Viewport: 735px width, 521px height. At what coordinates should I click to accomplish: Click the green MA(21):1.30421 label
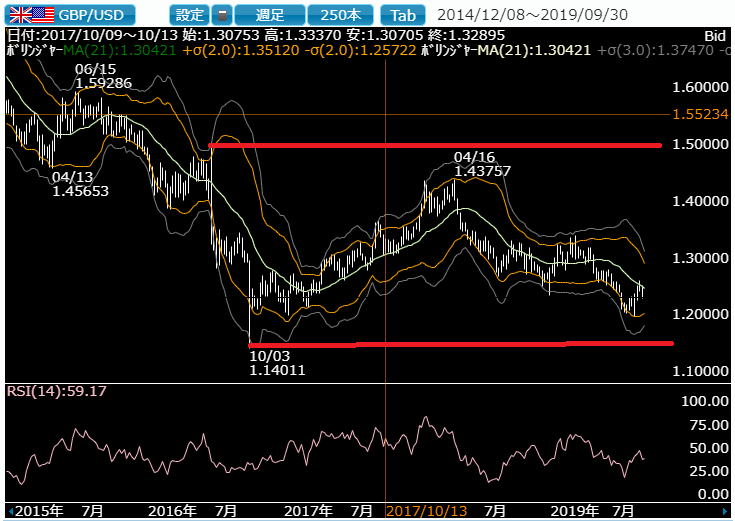tap(120, 50)
